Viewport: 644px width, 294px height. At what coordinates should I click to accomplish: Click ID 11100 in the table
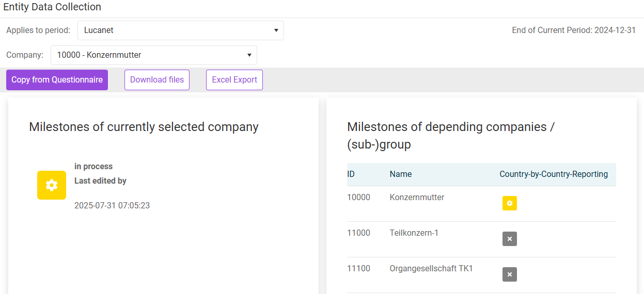[358, 269]
